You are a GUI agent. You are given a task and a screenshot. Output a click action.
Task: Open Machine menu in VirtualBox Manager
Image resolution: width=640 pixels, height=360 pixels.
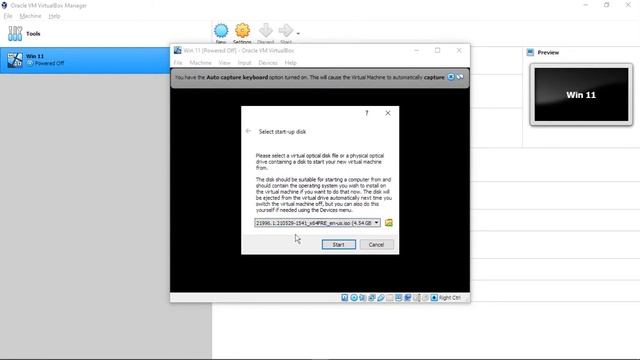tap(30, 16)
